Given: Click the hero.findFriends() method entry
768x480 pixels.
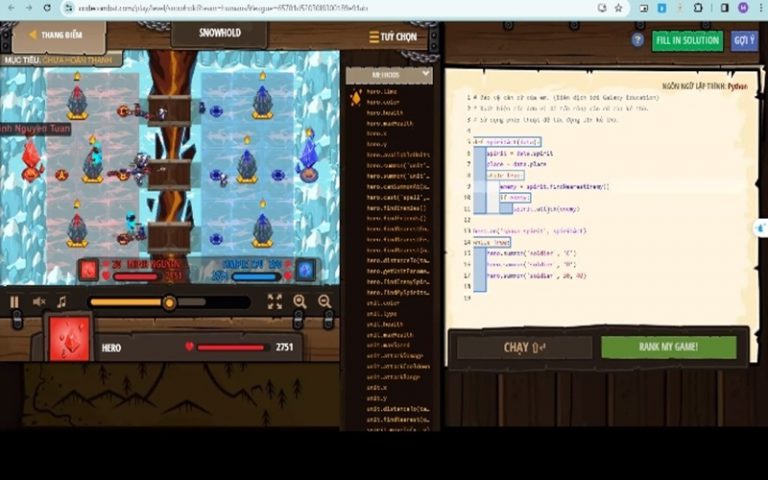Looking at the screenshot, I should click(396, 219).
